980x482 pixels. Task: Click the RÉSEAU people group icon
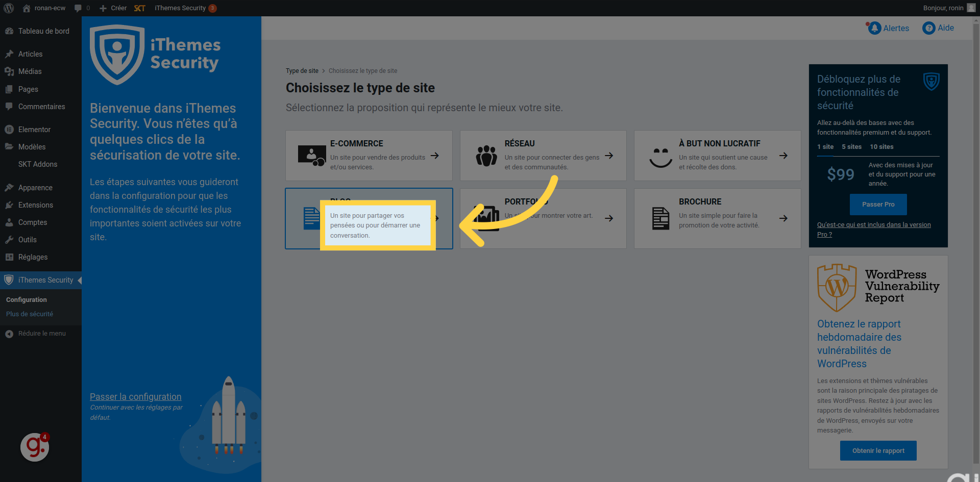click(486, 156)
